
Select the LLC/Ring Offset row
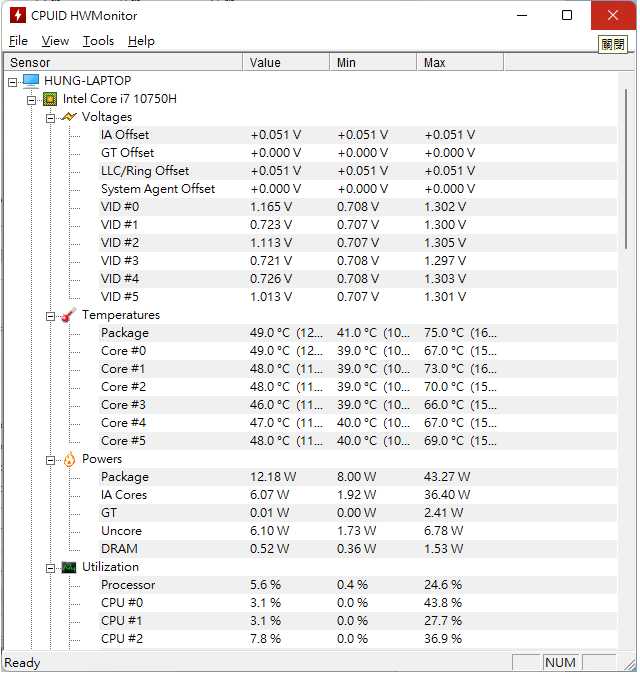tap(358, 171)
